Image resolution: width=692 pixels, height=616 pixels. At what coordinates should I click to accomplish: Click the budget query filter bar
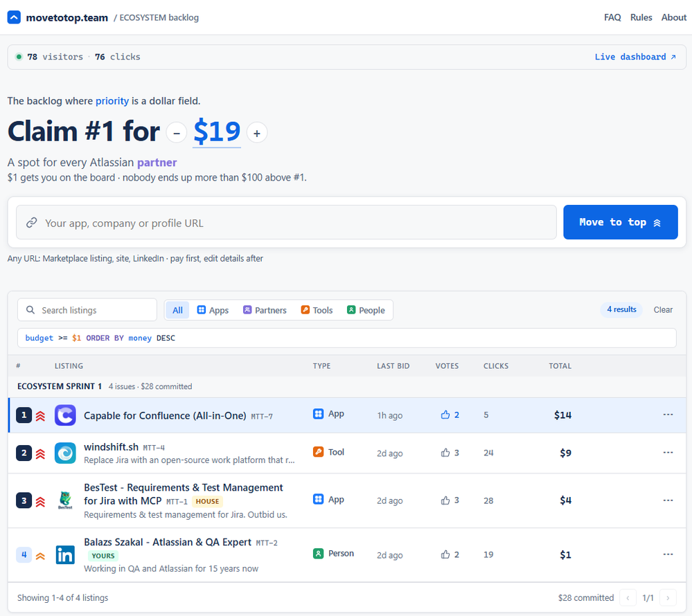347,338
